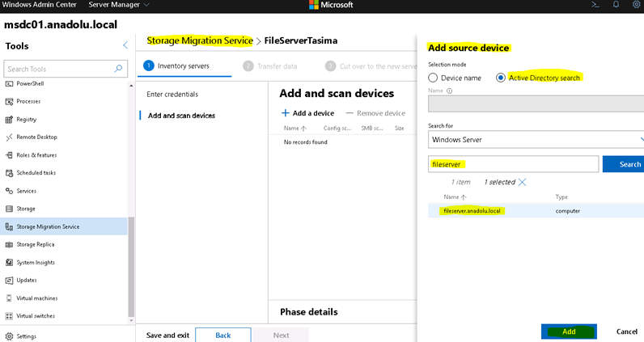Select the Active Directory search radio button
Viewport: 644px width, 342px height.
click(500, 78)
